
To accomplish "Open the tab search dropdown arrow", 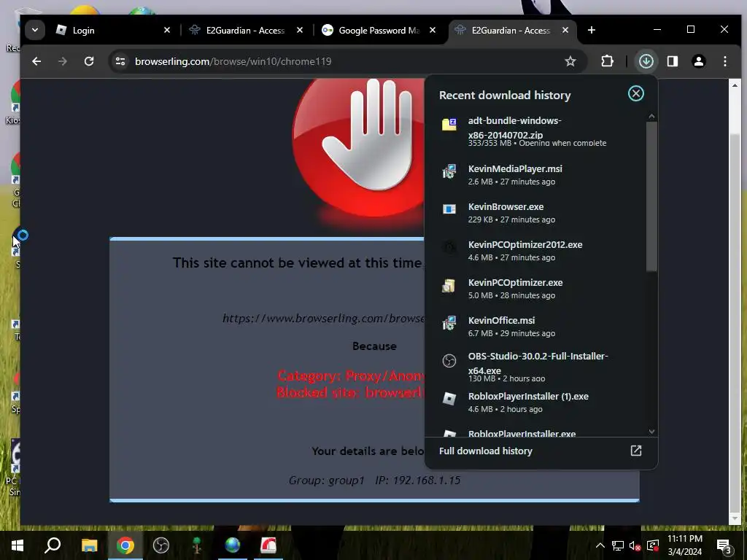I will [x=35, y=30].
